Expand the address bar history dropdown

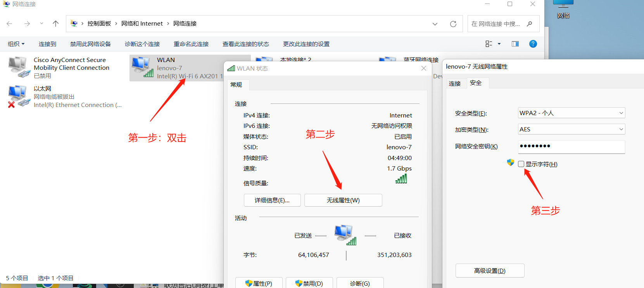(x=435, y=24)
